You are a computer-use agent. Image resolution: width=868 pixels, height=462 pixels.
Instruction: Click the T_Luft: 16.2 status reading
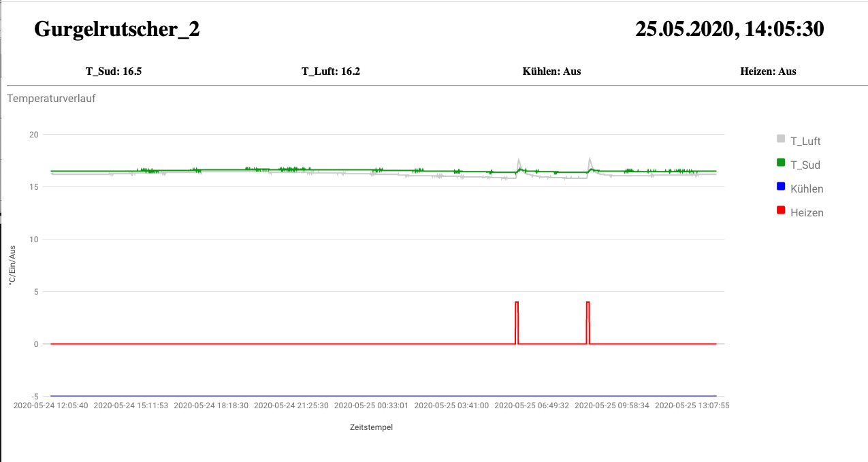point(331,71)
